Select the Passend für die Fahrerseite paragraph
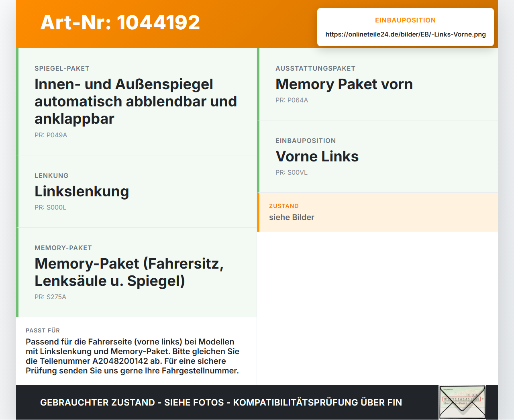The height and width of the screenshot is (420, 514). click(x=133, y=356)
